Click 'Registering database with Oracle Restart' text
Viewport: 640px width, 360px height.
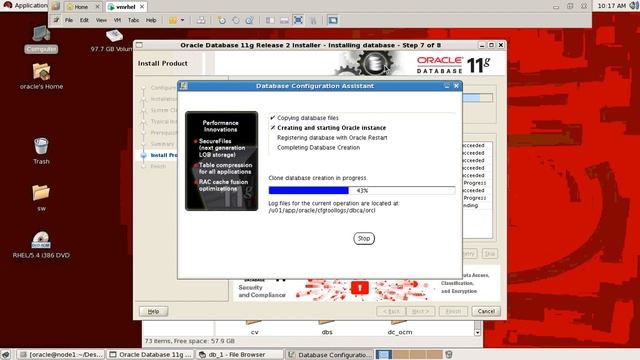332,138
